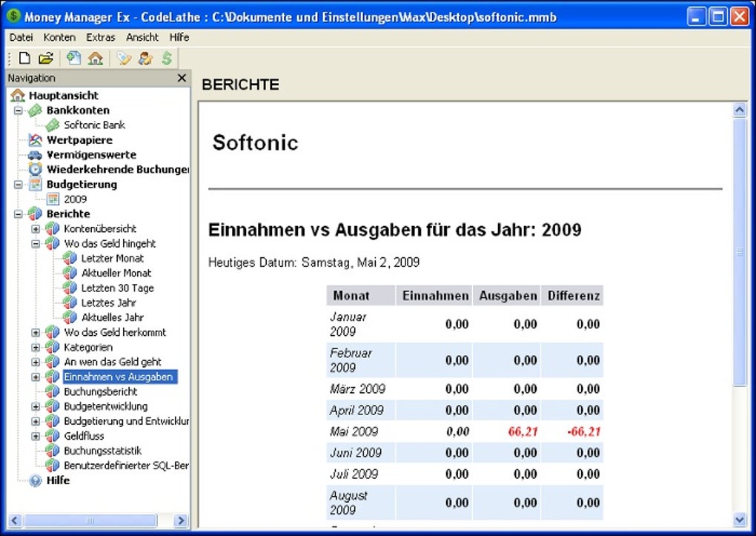Click the Einnahmen column header
This screenshot has width=756, height=536.
pyautogui.click(x=435, y=296)
